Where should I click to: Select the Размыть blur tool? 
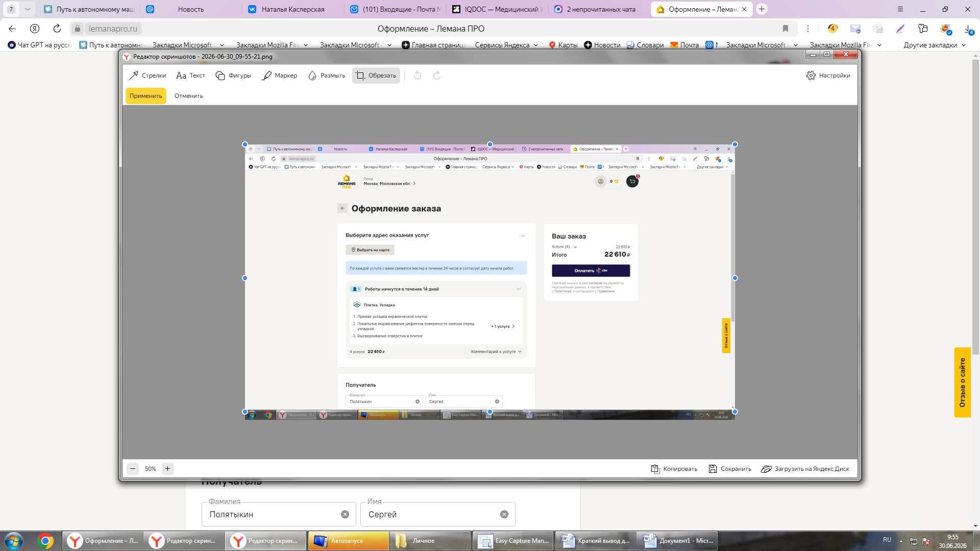coord(327,76)
